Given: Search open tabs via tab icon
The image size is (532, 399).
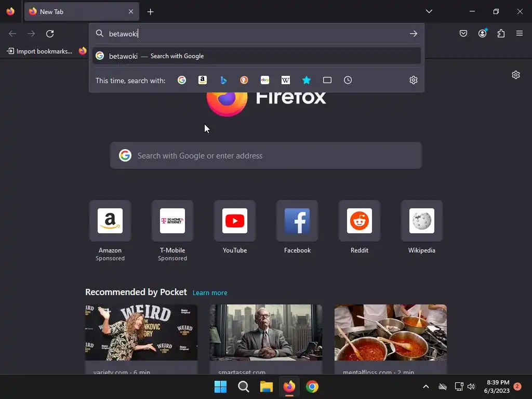Looking at the screenshot, I should point(327,80).
